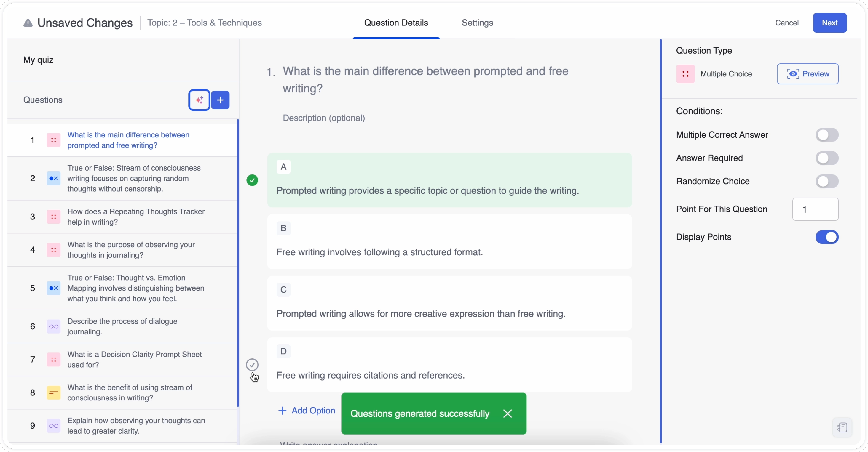Click the multiple choice icon for question 7
The width and height of the screenshot is (868, 452).
coord(54,360)
